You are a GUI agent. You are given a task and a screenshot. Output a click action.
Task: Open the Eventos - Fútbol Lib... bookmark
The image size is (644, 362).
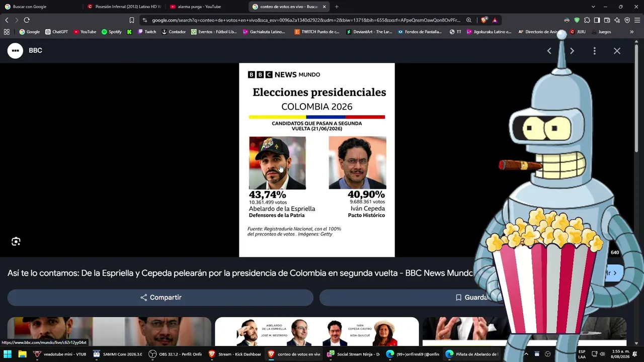click(214, 32)
